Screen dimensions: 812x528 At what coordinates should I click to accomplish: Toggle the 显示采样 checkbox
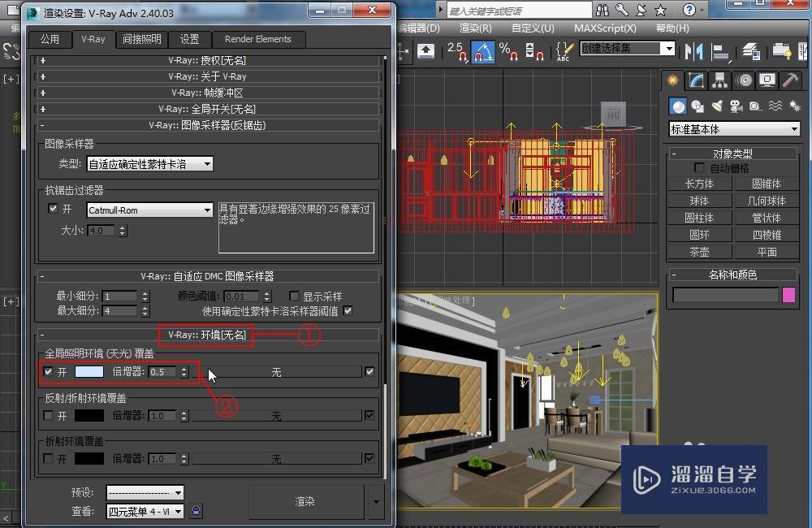click(295, 295)
